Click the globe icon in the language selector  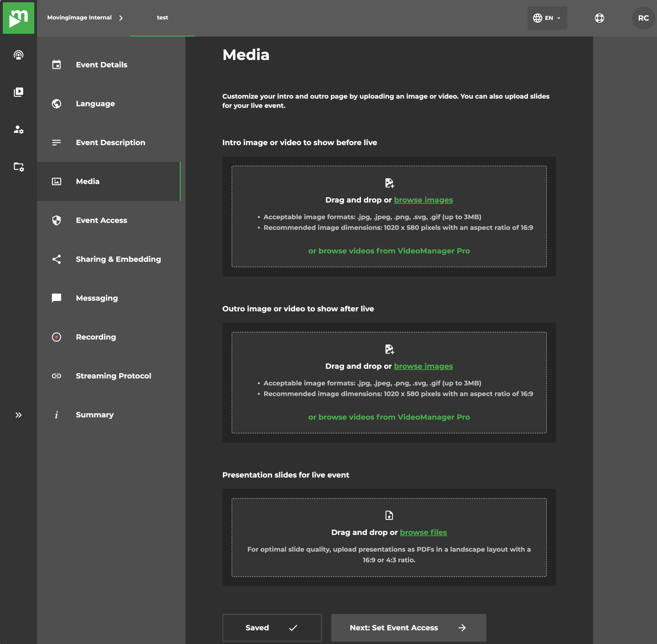point(537,18)
